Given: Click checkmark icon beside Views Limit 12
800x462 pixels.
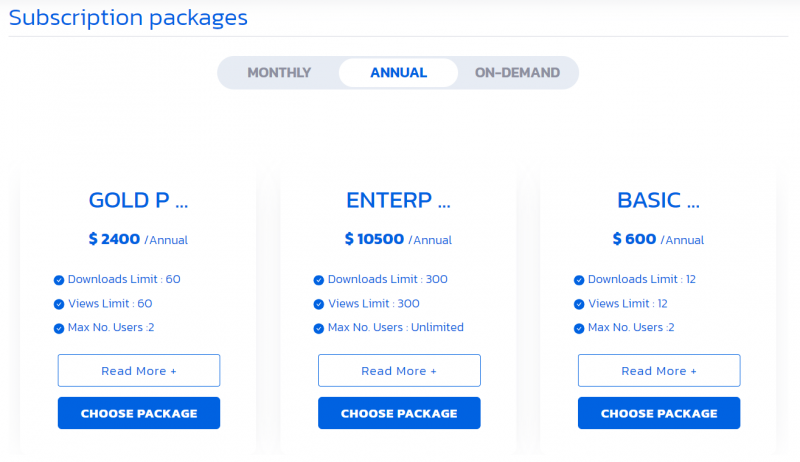Looking at the screenshot, I should click(x=579, y=304).
